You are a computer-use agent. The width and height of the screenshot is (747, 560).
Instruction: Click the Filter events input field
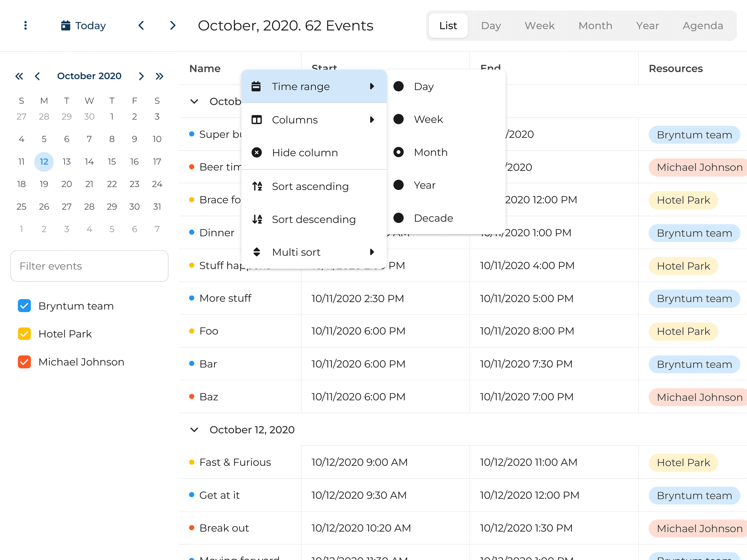pos(89,266)
